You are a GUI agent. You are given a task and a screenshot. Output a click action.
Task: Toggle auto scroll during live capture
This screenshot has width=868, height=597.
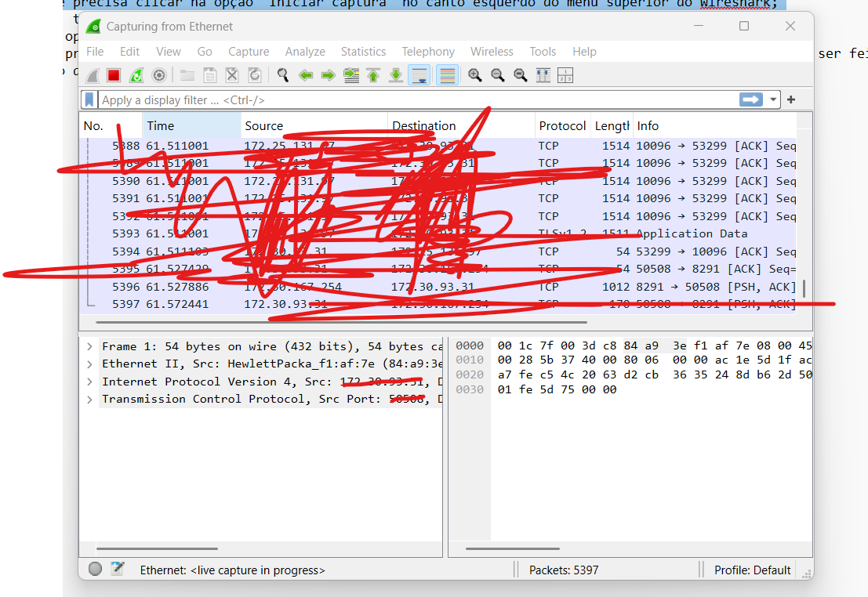[x=419, y=75]
